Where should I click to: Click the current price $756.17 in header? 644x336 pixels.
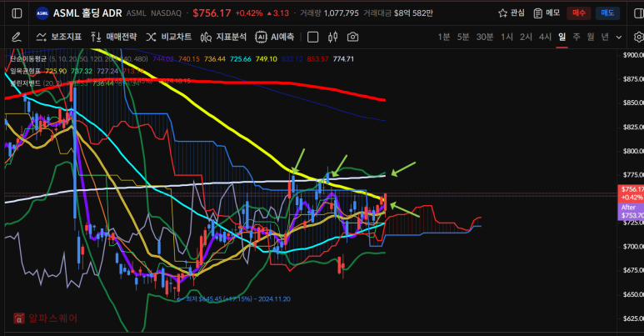[212, 13]
